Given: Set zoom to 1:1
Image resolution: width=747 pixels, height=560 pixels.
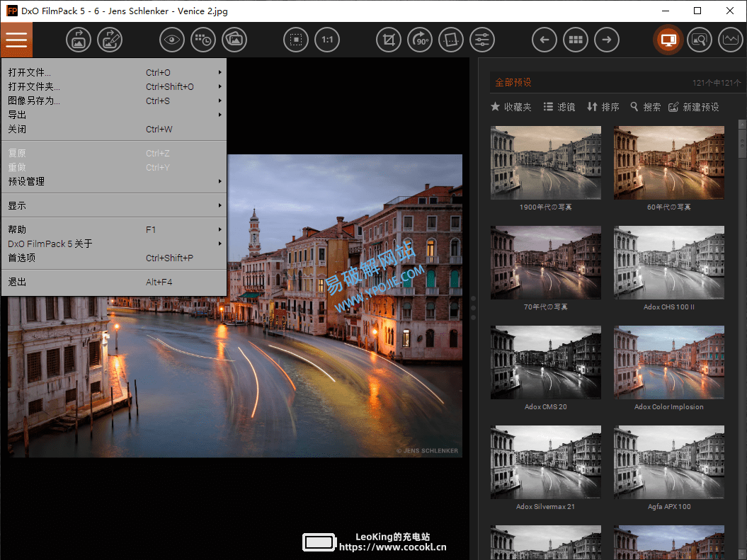Looking at the screenshot, I should pyautogui.click(x=327, y=40).
